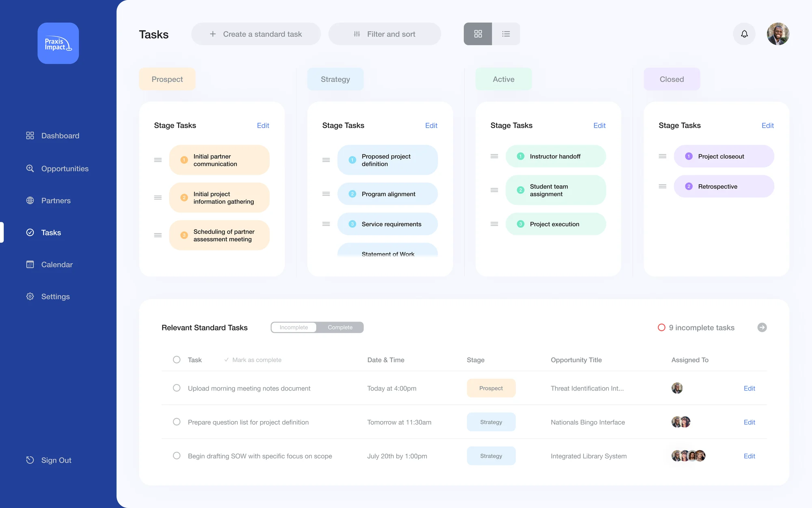812x508 pixels.
Task: Toggle to Incomplete tasks
Action: [x=294, y=328]
